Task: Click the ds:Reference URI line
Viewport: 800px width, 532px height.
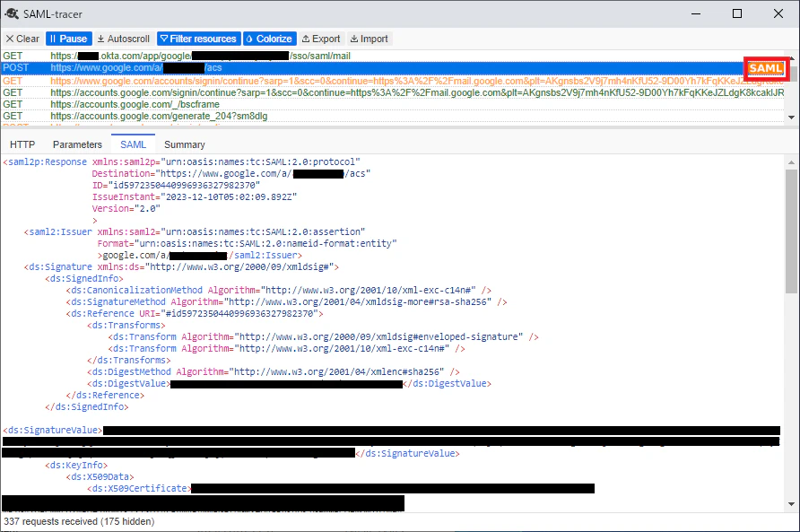Action: click(195, 313)
